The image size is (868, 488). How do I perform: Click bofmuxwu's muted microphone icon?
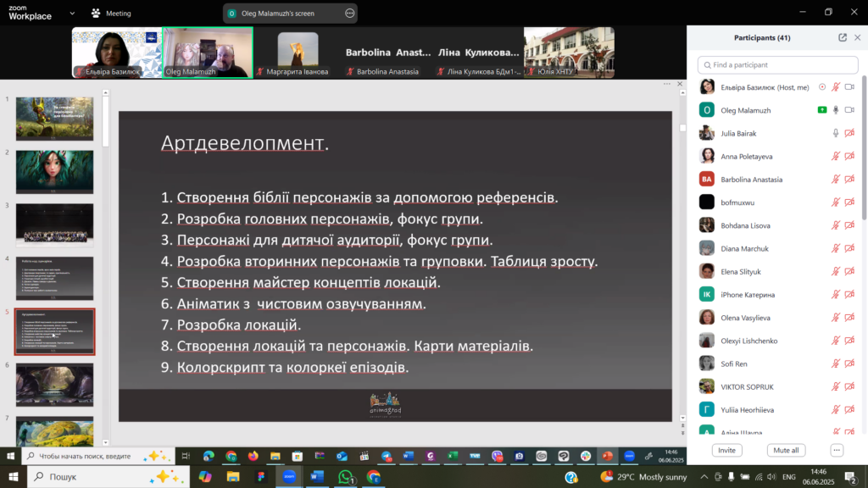836,202
